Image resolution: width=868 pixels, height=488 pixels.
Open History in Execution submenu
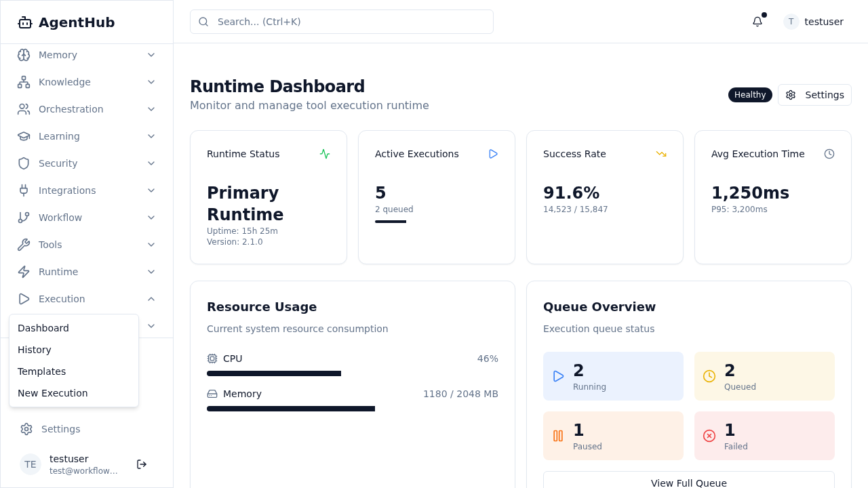[35, 350]
